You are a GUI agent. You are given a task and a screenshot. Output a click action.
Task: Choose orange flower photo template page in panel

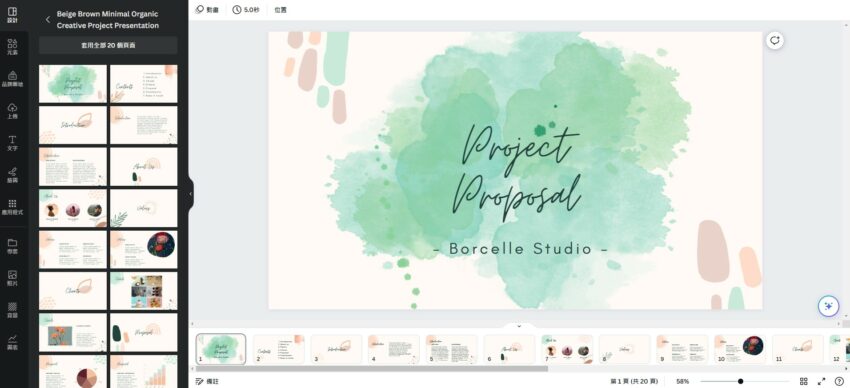click(73, 332)
